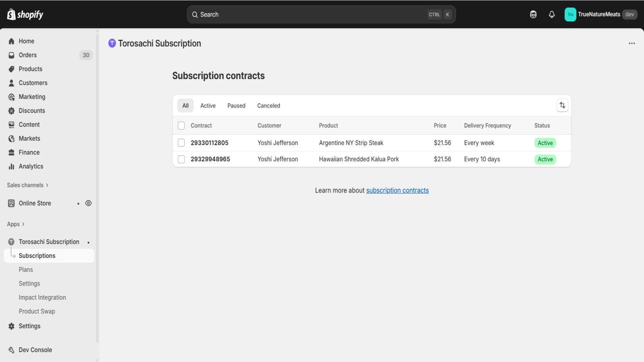Click the Price column header

(440, 125)
